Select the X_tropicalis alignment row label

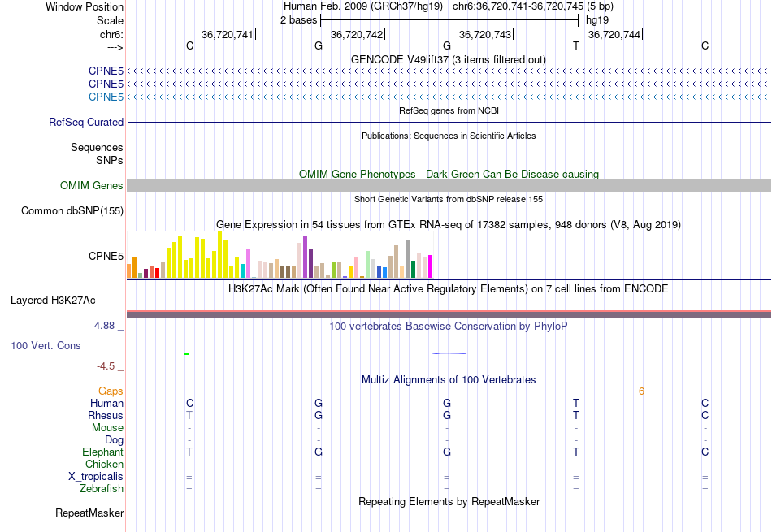[96, 477]
